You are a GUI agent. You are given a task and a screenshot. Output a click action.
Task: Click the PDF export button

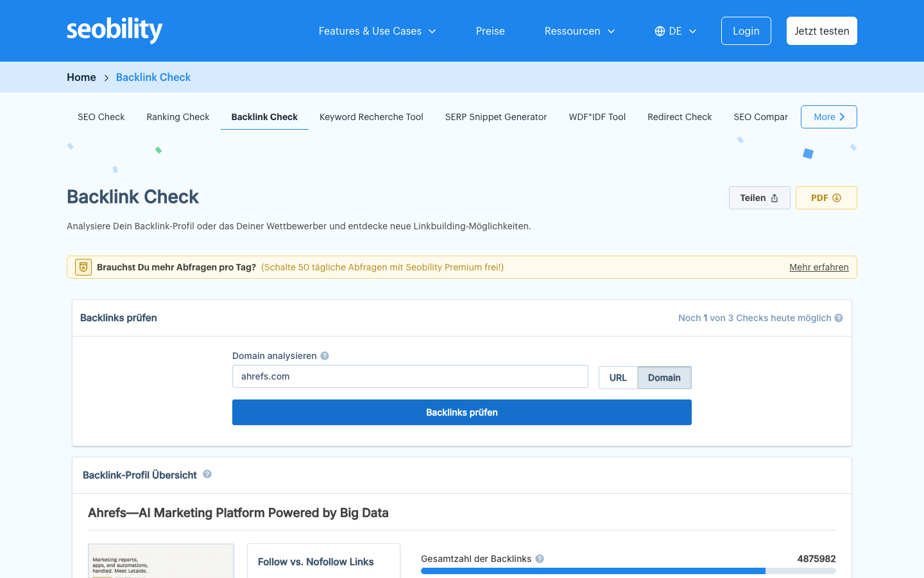(826, 198)
